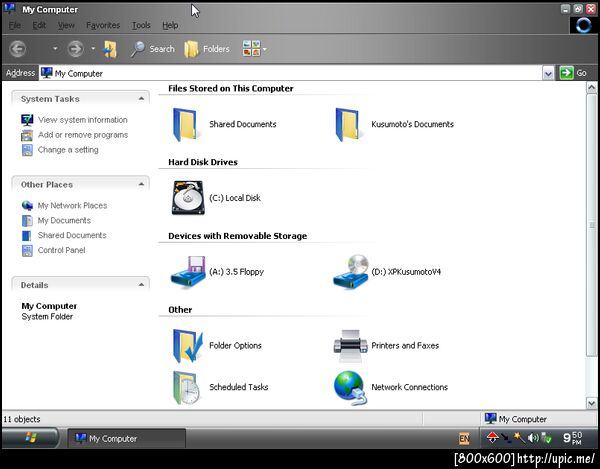Click the scrollbar up arrow

tap(591, 88)
